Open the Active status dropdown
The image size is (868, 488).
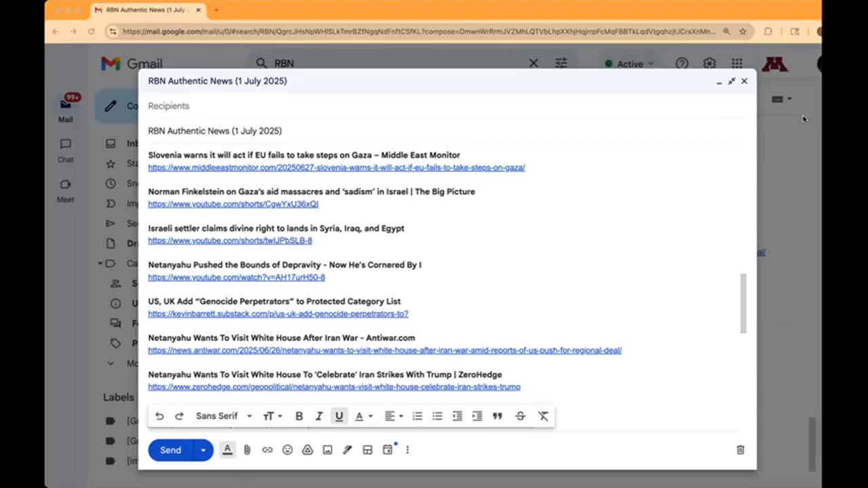click(629, 64)
